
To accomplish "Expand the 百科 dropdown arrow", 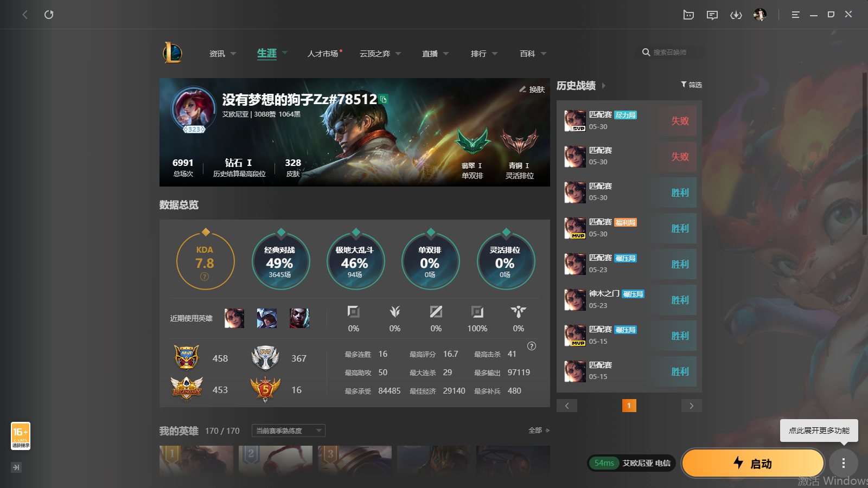I will 544,54.
